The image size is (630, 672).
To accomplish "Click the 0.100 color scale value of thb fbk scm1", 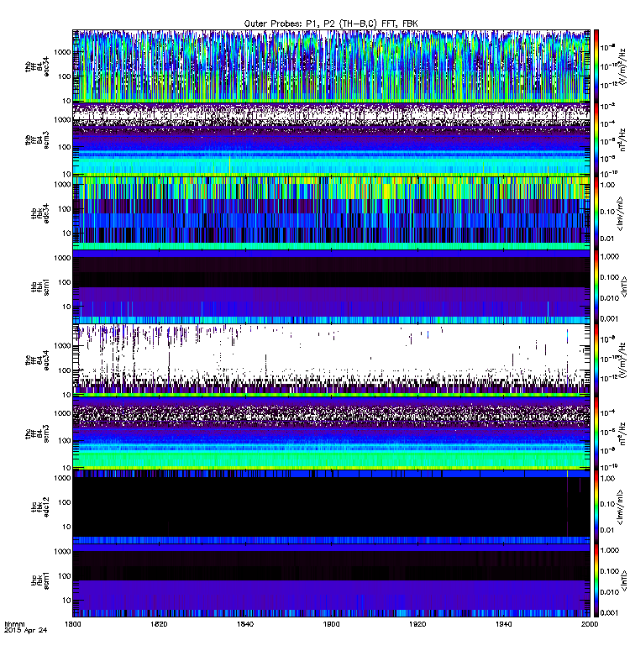I will pos(610,277).
